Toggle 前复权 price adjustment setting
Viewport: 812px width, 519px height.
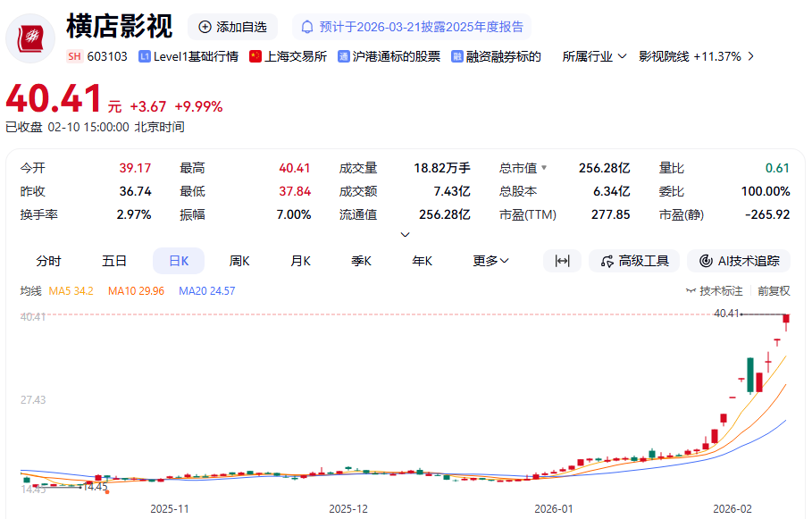(774, 290)
